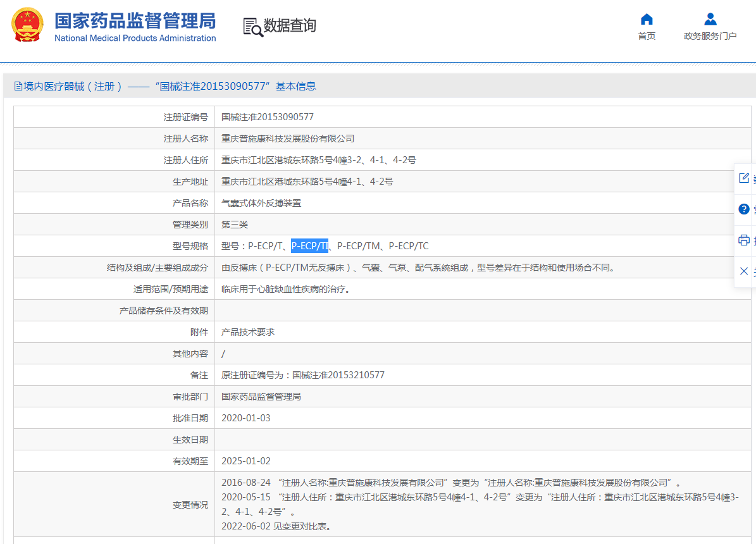This screenshot has height=544, width=756.
Task: Click the NMPA national emblem logo
Action: (x=27, y=25)
